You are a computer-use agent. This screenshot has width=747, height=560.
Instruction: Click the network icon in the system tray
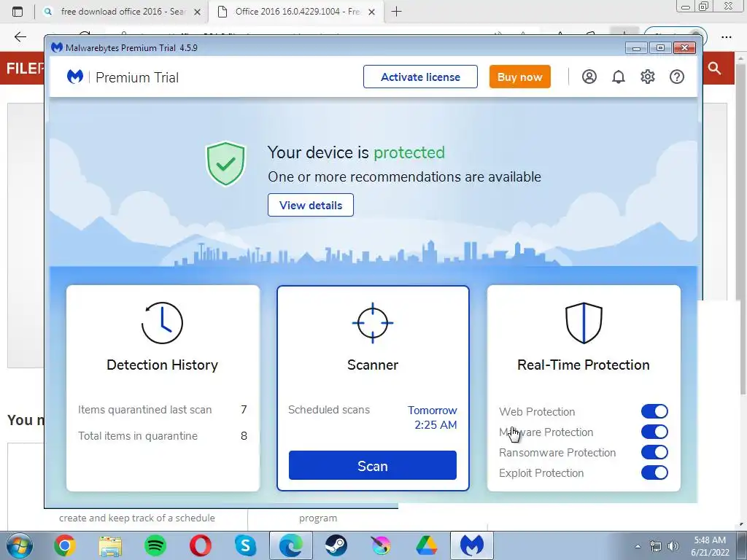[x=656, y=546]
